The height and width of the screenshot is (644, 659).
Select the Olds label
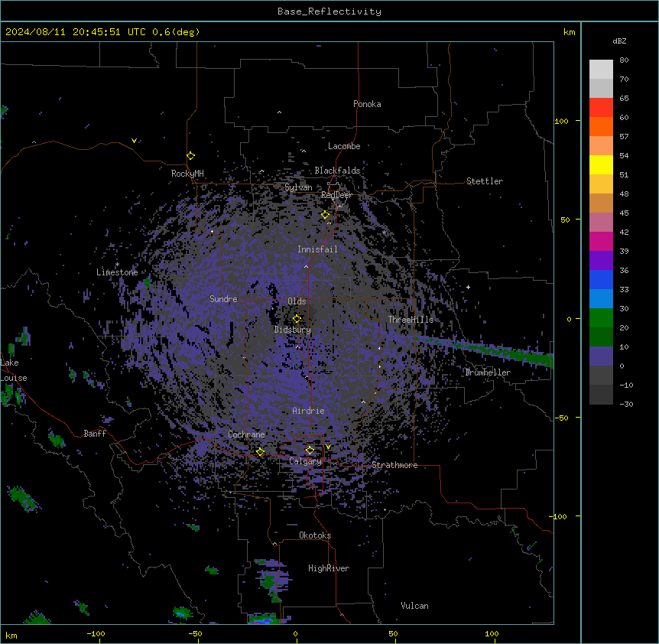[297, 301]
